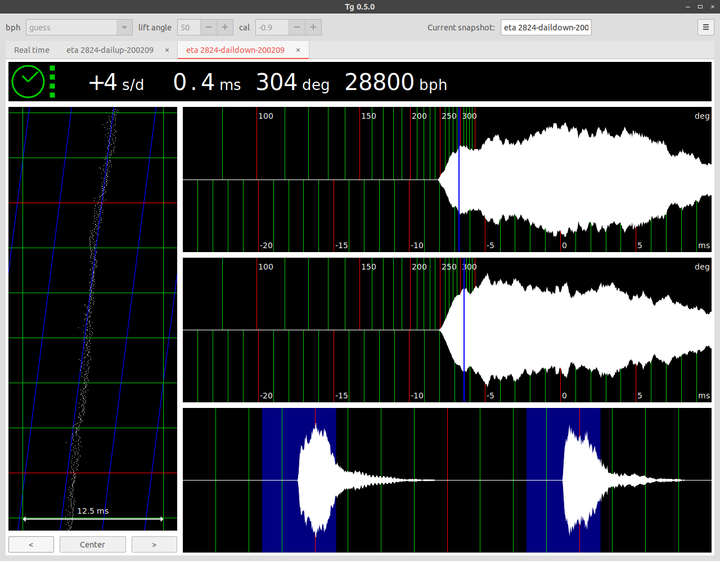Increase the lift angle value
The width and height of the screenshot is (720, 561).
225,28
